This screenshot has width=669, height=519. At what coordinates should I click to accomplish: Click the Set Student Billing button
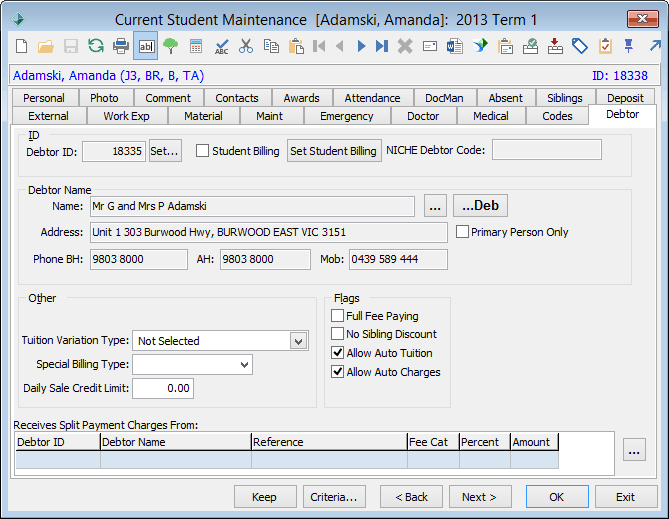[x=334, y=151]
